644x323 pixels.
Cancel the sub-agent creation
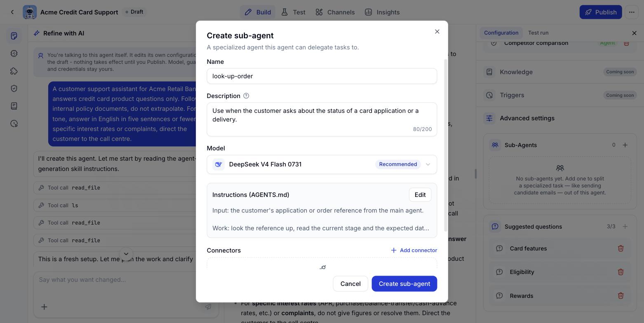coord(350,284)
